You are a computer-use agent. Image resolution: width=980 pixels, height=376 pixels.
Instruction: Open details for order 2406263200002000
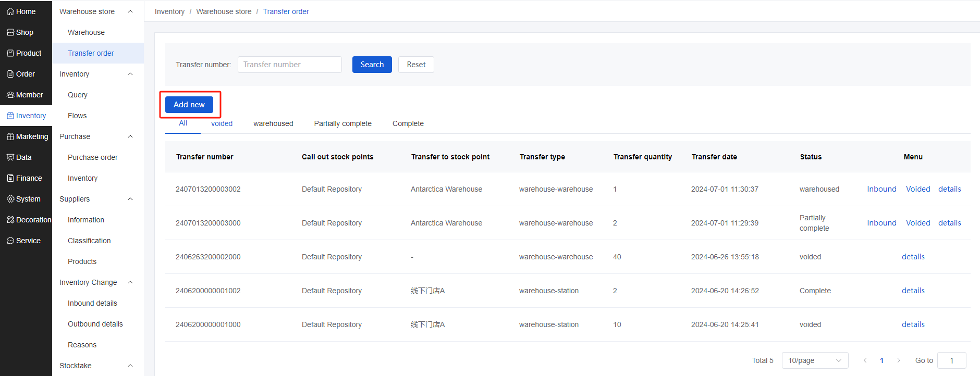click(913, 257)
